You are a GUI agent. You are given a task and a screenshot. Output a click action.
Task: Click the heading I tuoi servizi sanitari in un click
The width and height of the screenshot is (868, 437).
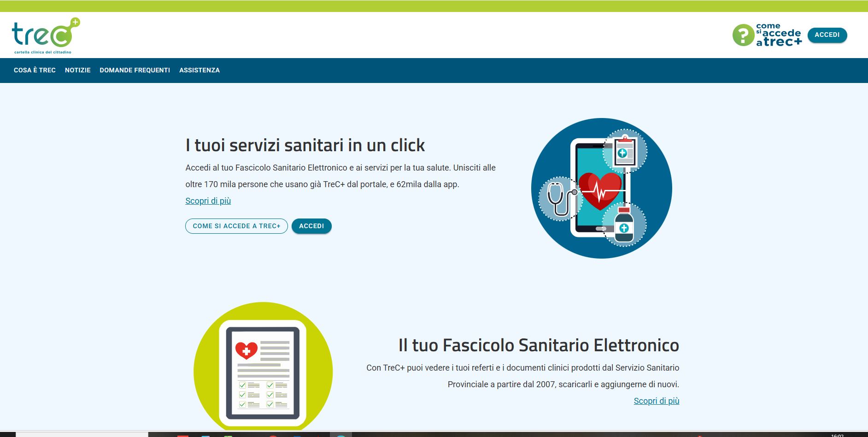305,145
